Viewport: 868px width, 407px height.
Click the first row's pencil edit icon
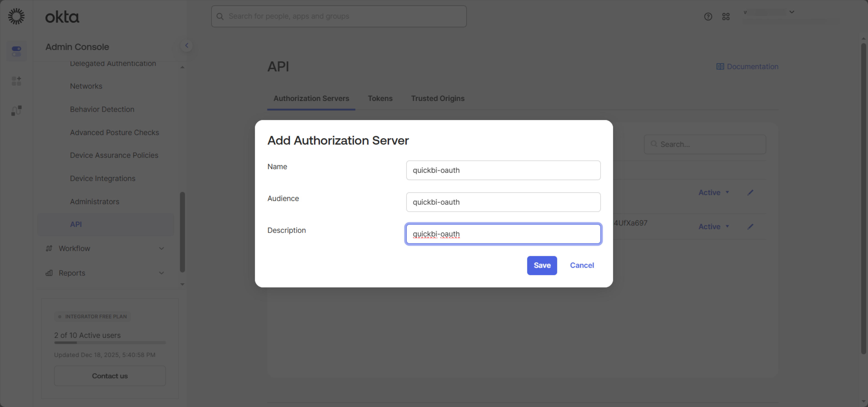[x=750, y=193]
